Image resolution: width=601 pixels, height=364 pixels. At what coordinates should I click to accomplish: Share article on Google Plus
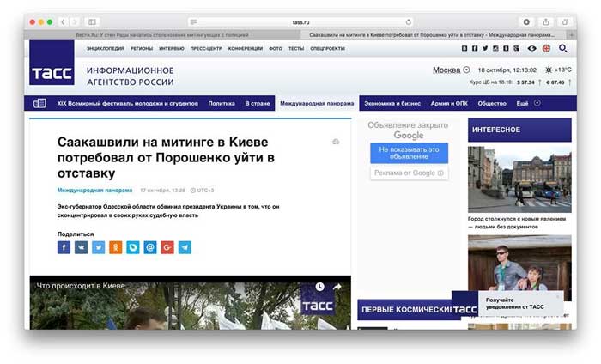pos(167,247)
